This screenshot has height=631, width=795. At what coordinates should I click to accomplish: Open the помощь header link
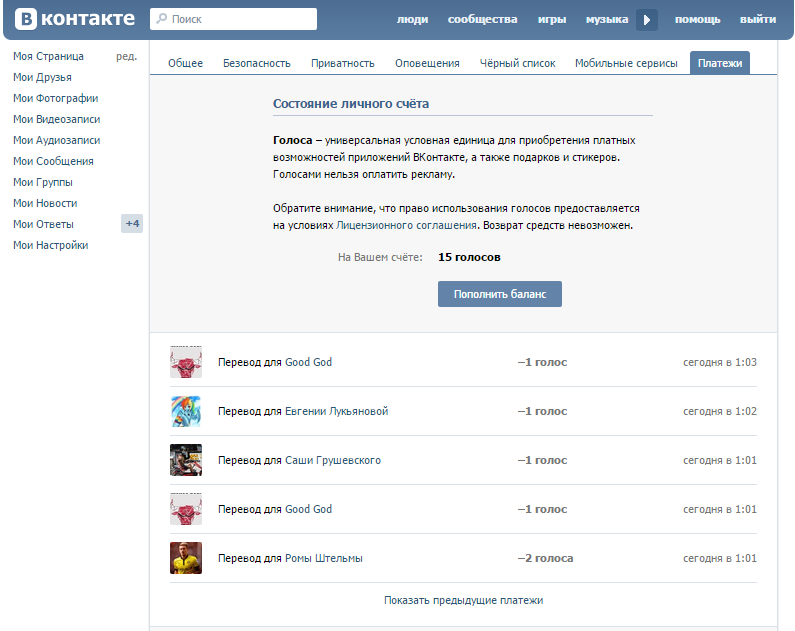tap(697, 19)
